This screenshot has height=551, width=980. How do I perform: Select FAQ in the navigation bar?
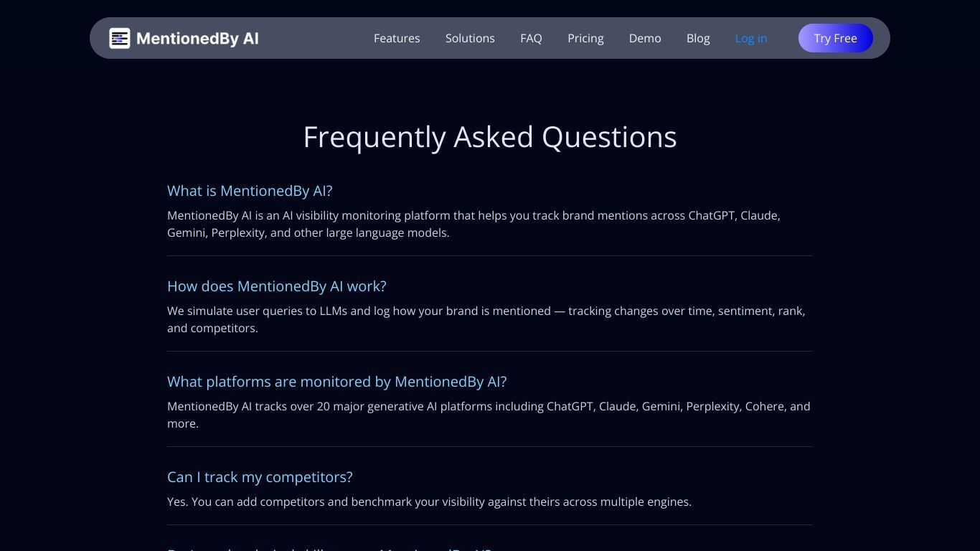(531, 38)
